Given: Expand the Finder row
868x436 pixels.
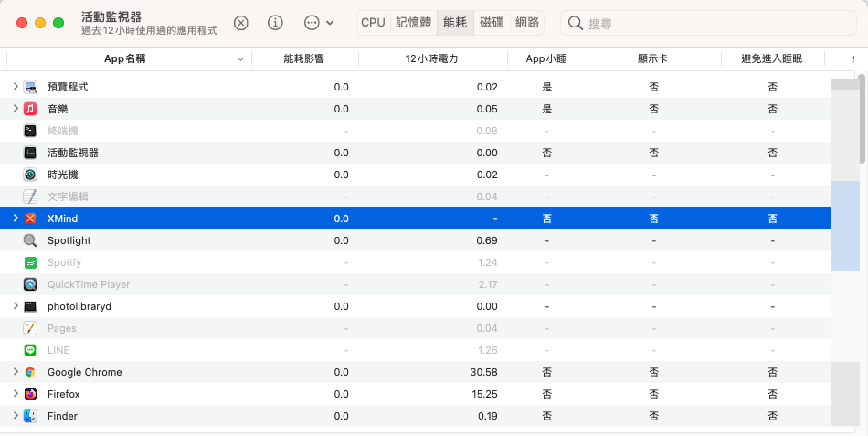Looking at the screenshot, I should coord(16,416).
